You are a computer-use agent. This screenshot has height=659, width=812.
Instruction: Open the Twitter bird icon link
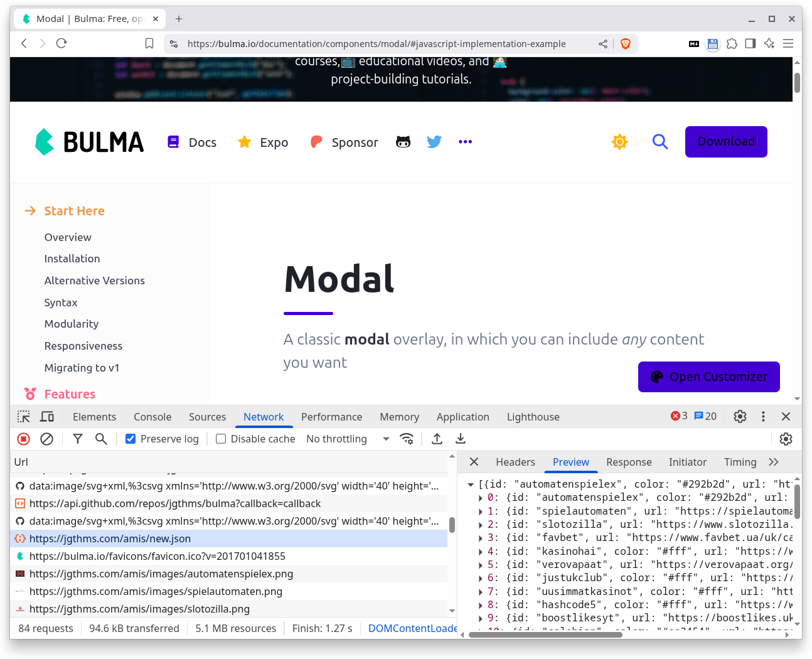point(434,142)
